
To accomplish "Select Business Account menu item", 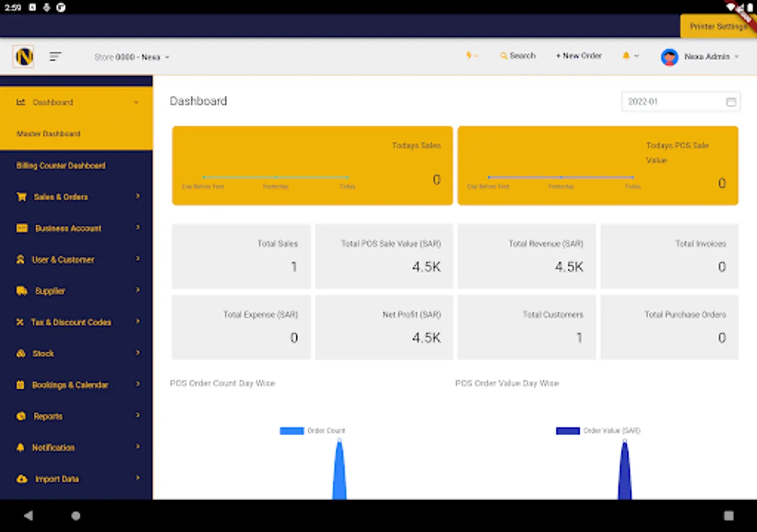I will click(76, 228).
